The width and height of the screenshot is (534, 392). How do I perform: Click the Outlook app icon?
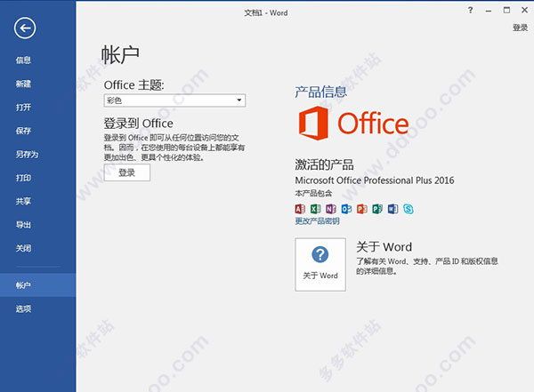click(346, 209)
